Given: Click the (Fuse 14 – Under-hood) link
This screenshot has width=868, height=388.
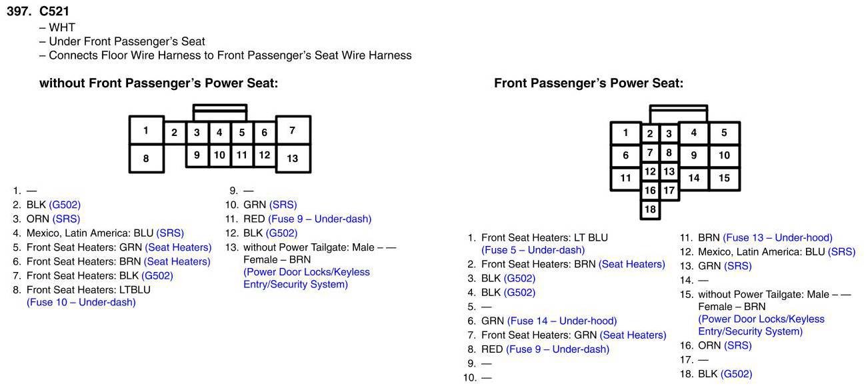Looking at the screenshot, I should tap(562, 321).
